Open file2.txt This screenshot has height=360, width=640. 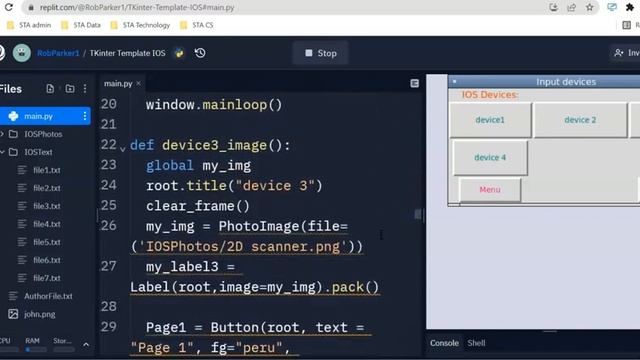47,188
